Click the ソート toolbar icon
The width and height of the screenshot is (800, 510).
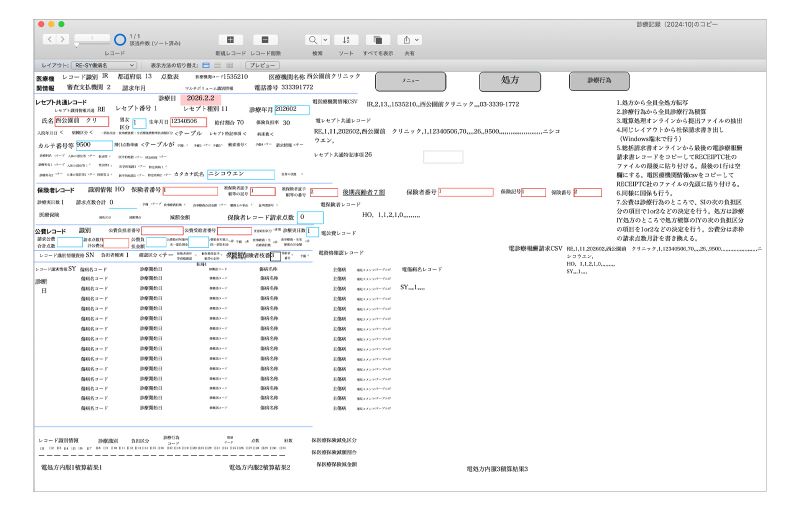[x=344, y=38]
